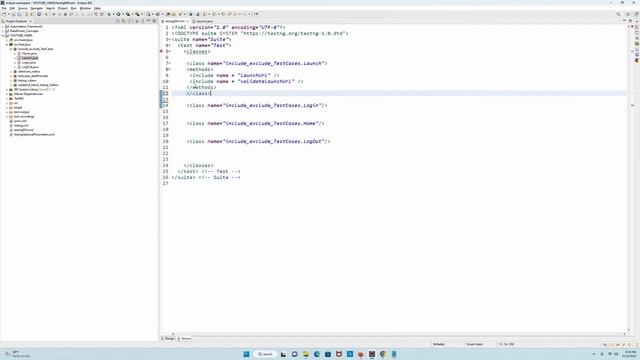Screen dimensions: 640x360
Task: Click the taskbar Search box
Action: [x=265, y=354]
